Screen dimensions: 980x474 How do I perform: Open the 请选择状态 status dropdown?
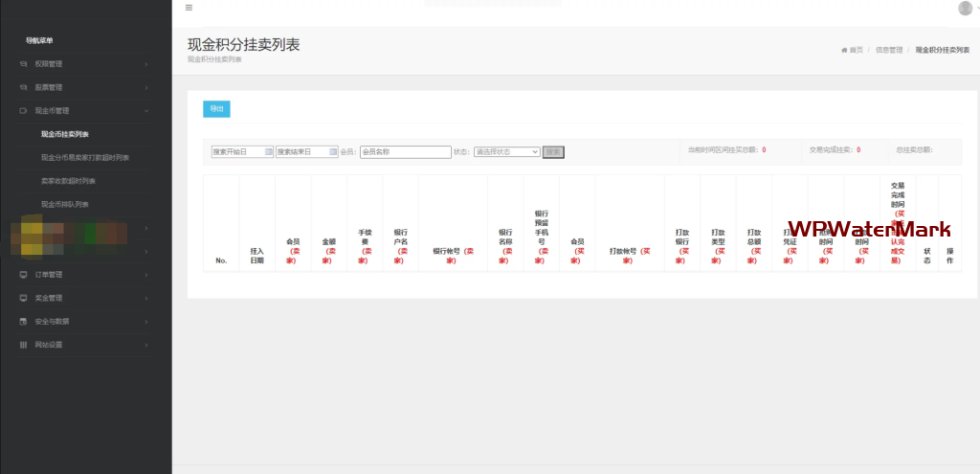[x=506, y=151]
